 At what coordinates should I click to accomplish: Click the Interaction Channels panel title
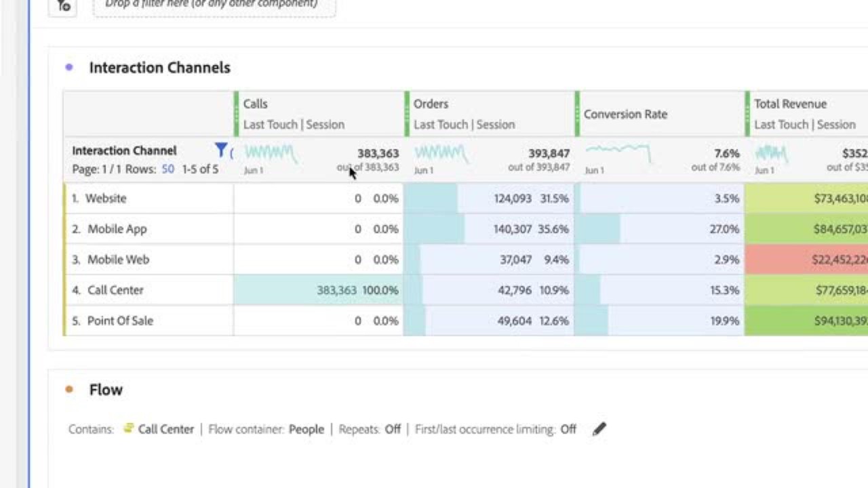click(x=159, y=67)
